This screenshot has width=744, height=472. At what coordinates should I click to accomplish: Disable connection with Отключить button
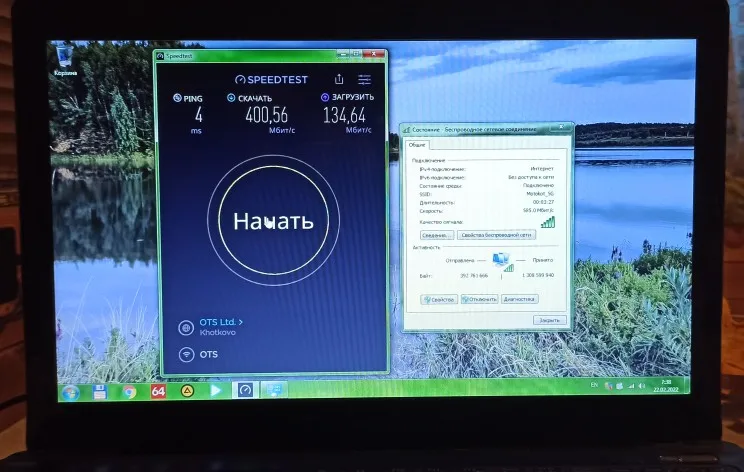[479, 299]
